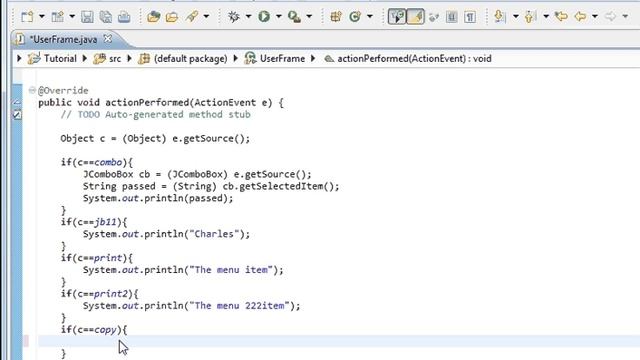The image size is (640, 360).
Task: Click the Print icon
Action: pyautogui.click(x=124, y=17)
